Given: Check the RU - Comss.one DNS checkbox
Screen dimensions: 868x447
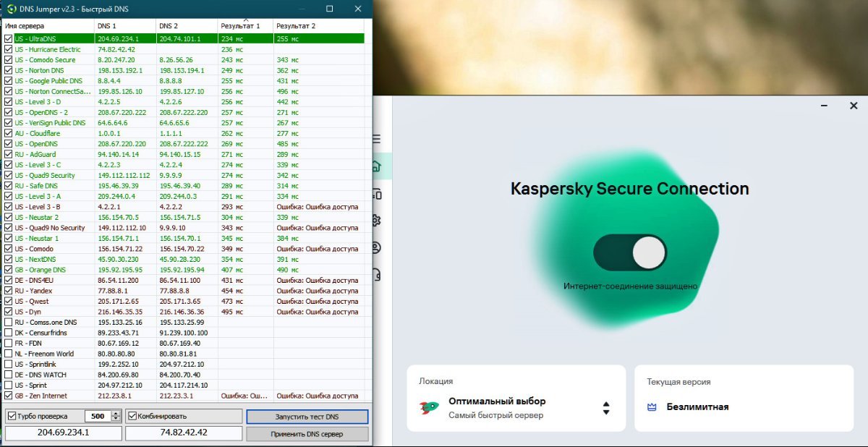Looking at the screenshot, I should coord(9,323).
